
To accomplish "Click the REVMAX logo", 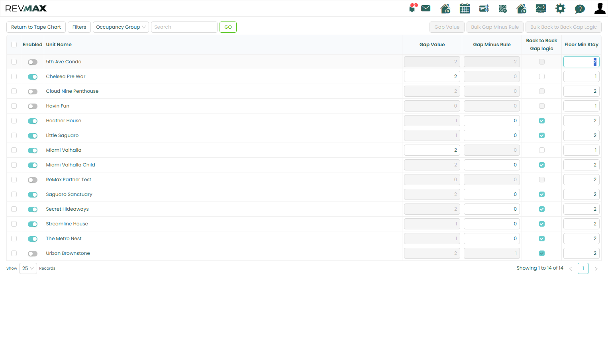I will [26, 8].
